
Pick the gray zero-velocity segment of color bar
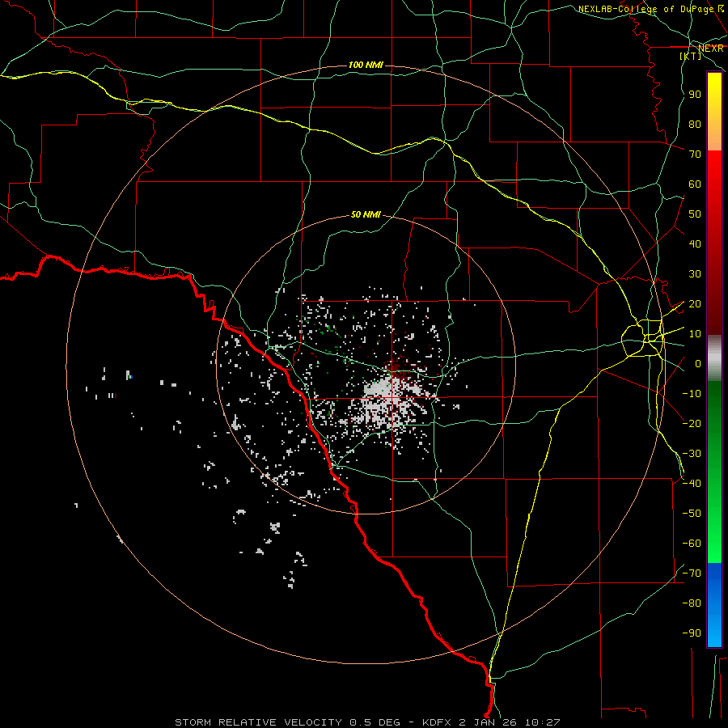[714, 358]
